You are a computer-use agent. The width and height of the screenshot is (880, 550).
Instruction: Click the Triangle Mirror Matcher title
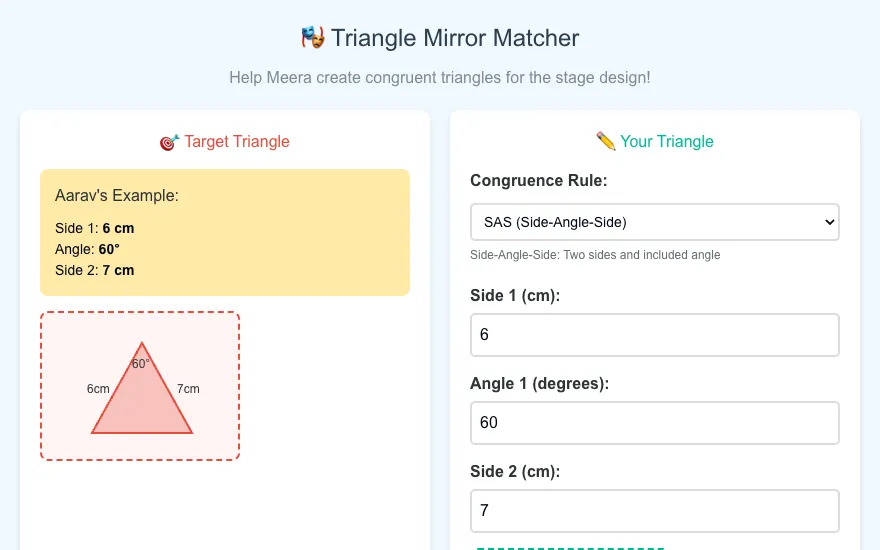point(455,38)
